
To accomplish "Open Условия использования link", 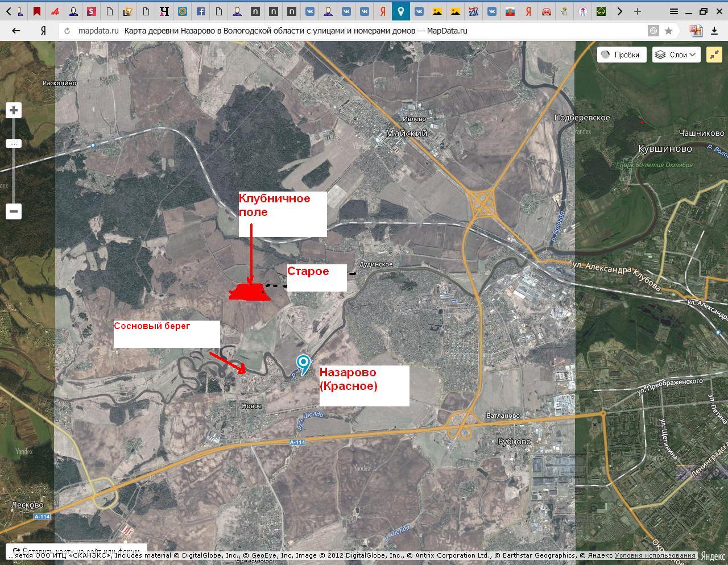I will [x=655, y=555].
